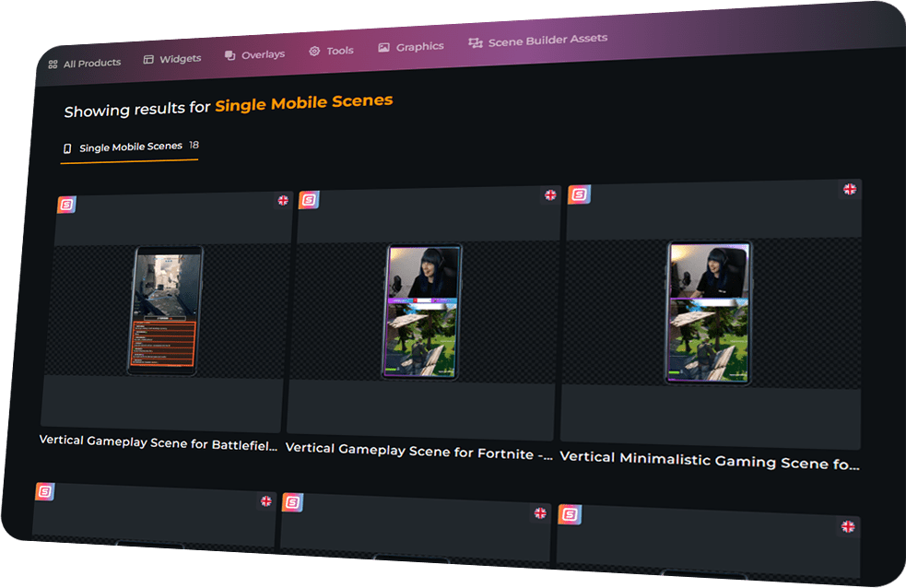Click the Streamlabs badge on Battlefield scene card

point(66,205)
